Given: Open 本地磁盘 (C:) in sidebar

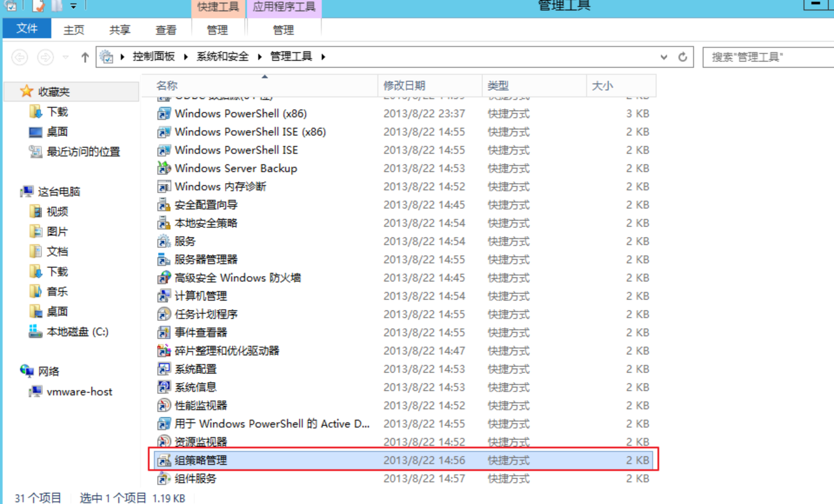Looking at the screenshot, I should (x=77, y=332).
